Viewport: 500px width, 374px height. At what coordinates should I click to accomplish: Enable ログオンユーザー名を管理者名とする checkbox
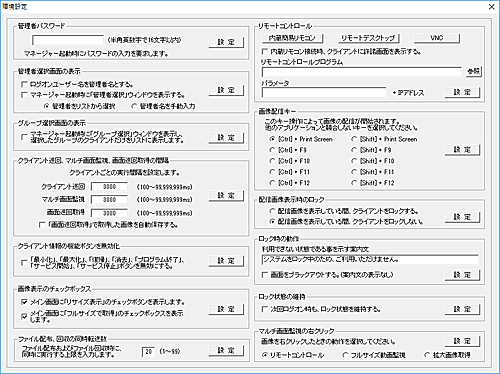tap(24, 84)
